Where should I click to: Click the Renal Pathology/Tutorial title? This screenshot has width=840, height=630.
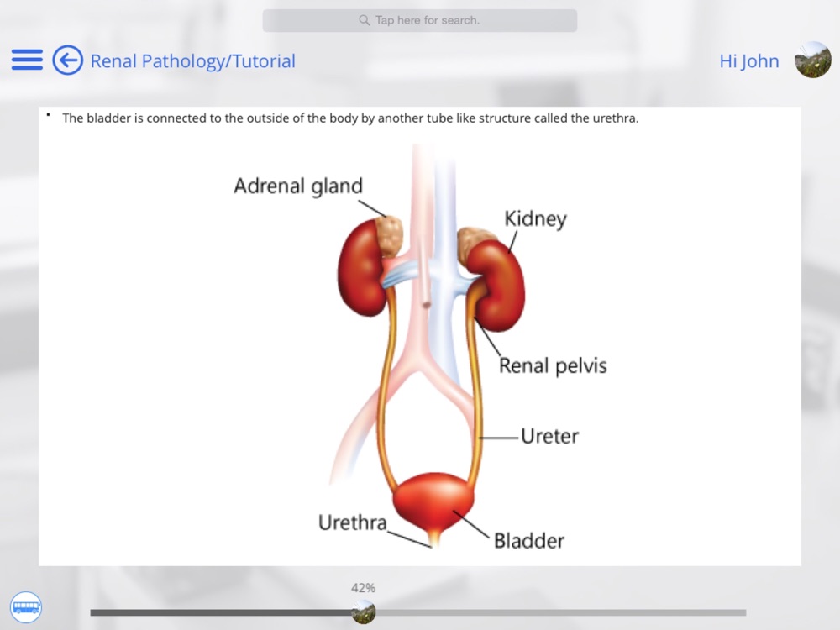click(x=193, y=61)
